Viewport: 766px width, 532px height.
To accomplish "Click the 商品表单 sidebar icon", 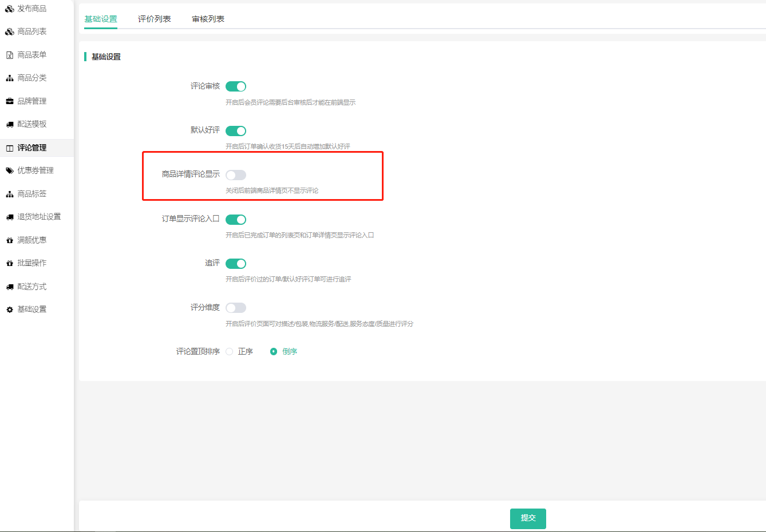I will coord(10,55).
